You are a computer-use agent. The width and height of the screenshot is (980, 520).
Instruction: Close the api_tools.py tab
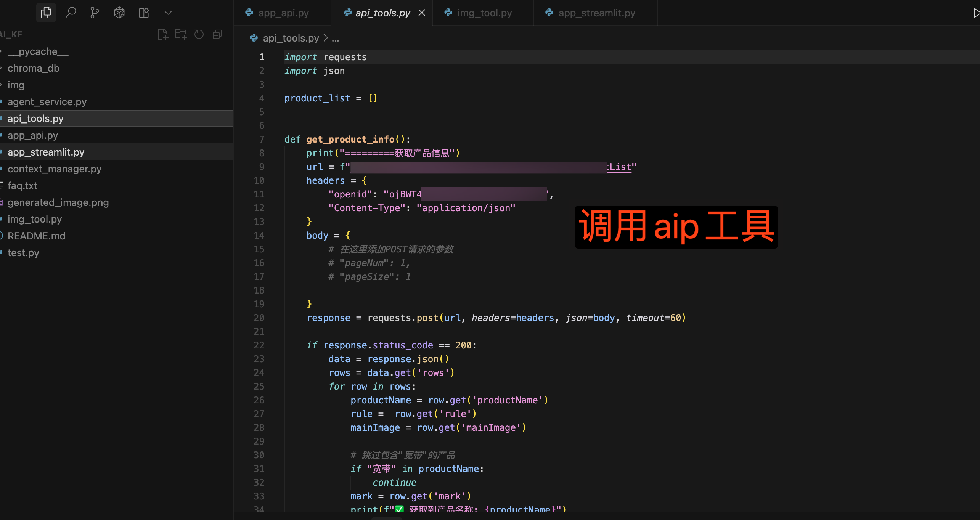point(421,13)
